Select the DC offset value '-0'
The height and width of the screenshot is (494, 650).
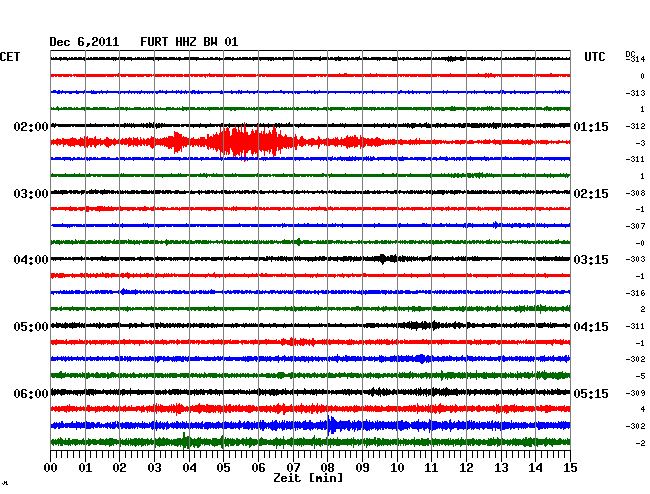pyautogui.click(x=640, y=243)
